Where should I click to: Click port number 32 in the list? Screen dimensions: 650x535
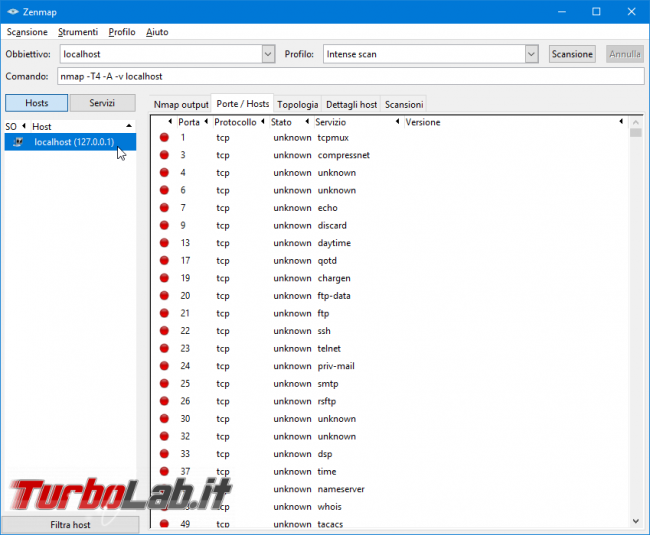[x=185, y=436]
